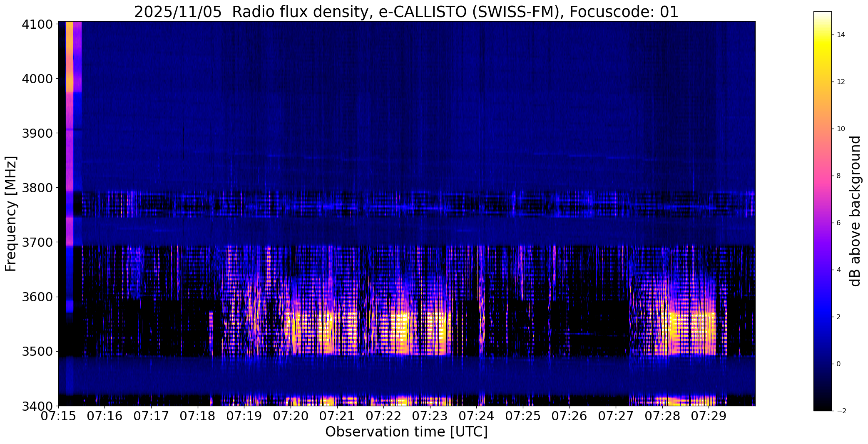Image resolution: width=868 pixels, height=444 pixels.
Task: Click the colorbar tick label 0
Action: (839, 364)
